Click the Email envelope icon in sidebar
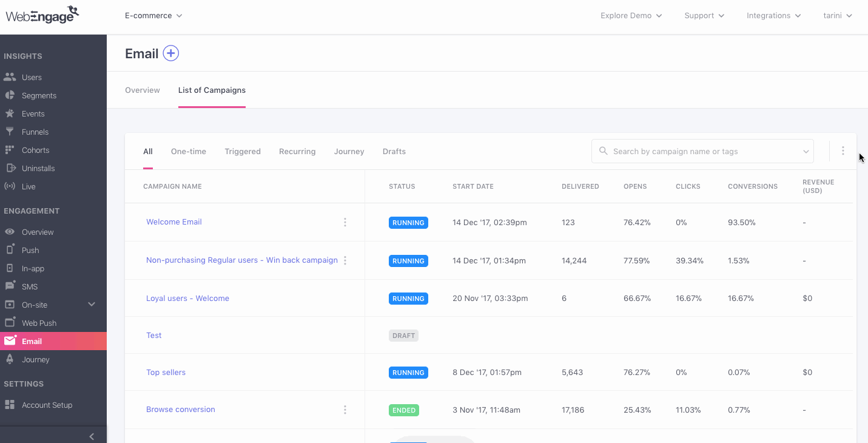The height and width of the screenshot is (443, 868). (10, 341)
